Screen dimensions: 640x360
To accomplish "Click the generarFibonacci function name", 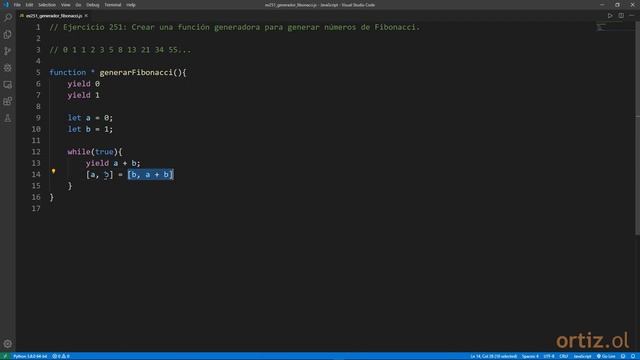I will tap(136, 73).
